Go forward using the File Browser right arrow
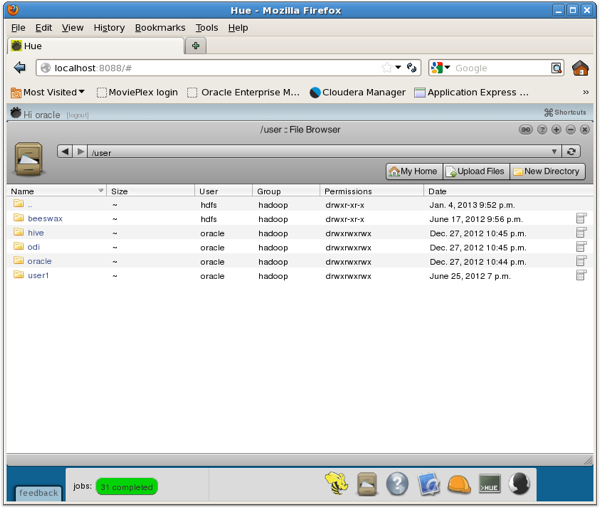600x508 pixels. pyautogui.click(x=80, y=151)
